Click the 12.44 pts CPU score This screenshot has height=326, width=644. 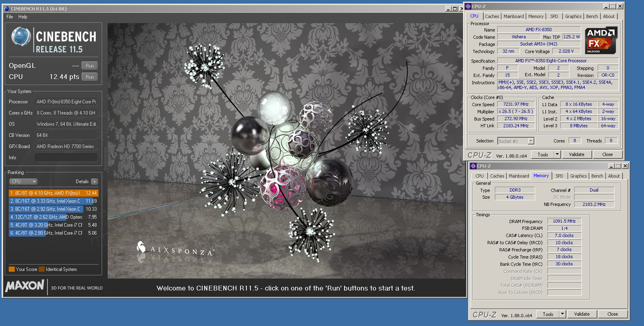pyautogui.click(x=64, y=77)
